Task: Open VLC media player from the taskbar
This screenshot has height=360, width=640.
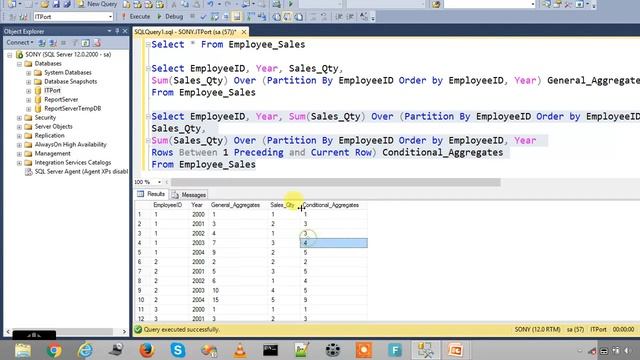Action: pos(240,350)
